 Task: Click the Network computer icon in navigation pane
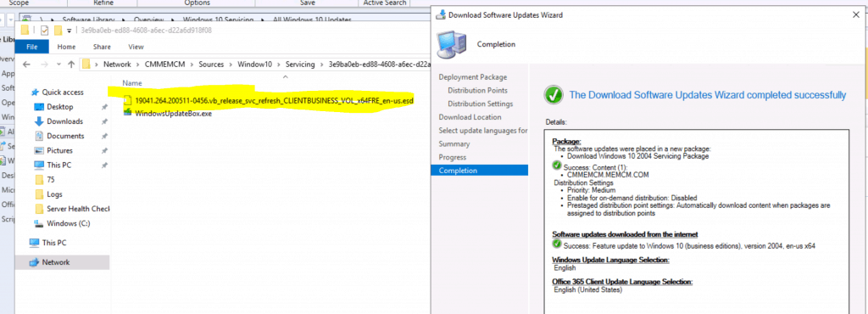(34, 262)
